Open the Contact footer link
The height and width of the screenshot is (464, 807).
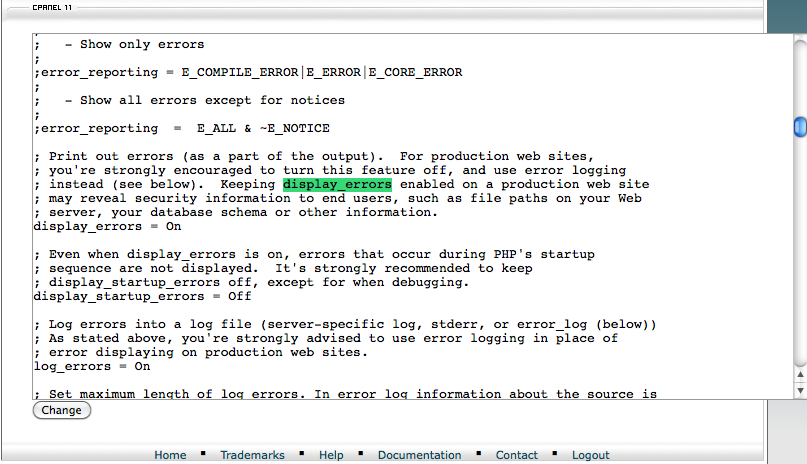(x=516, y=455)
